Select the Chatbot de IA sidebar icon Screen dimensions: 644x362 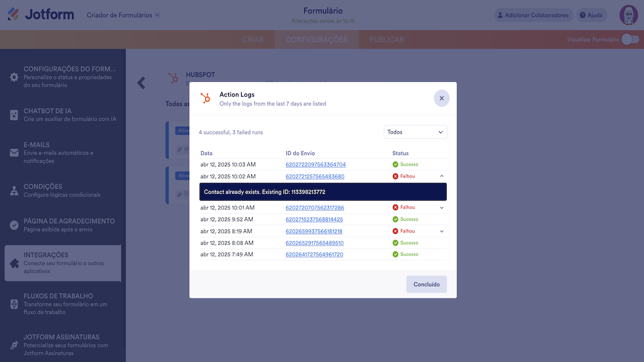[x=14, y=115]
